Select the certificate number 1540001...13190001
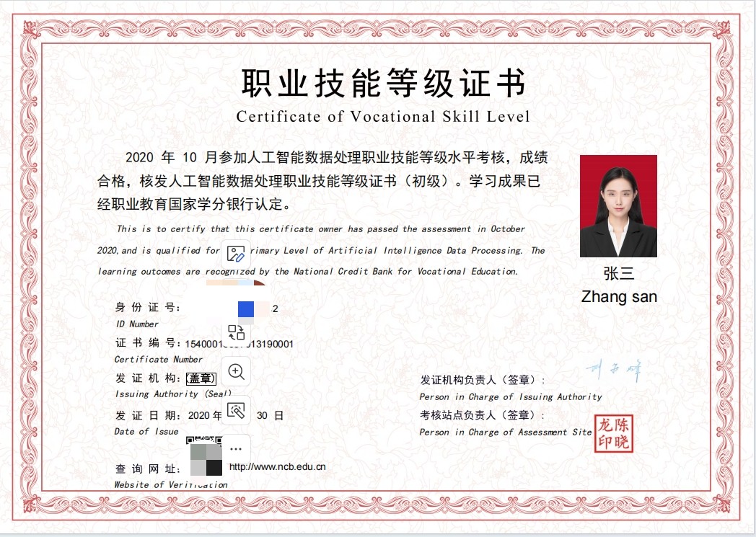The image size is (756, 537). point(239,344)
